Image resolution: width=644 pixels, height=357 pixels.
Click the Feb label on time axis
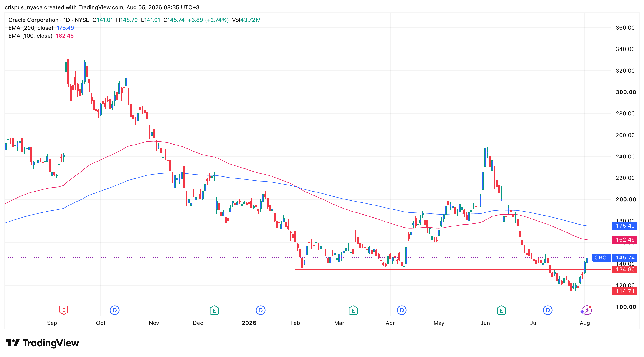(x=295, y=323)
